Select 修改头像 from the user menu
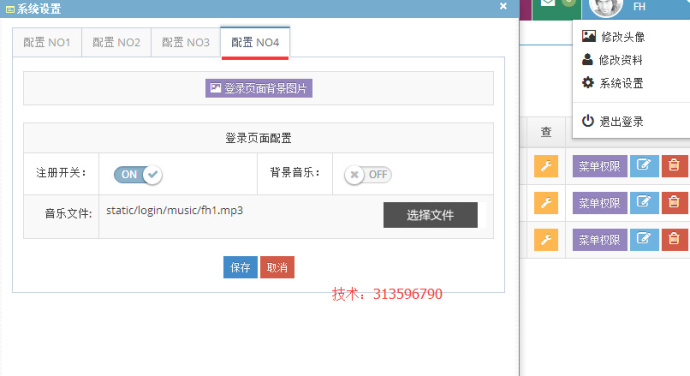Screen dimensions: 690x376 613,37
